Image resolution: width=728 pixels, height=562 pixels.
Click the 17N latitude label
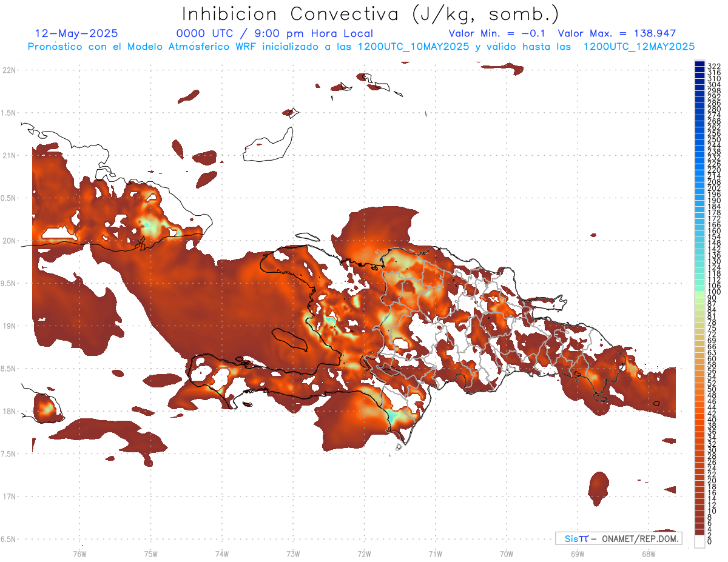tap(9, 497)
